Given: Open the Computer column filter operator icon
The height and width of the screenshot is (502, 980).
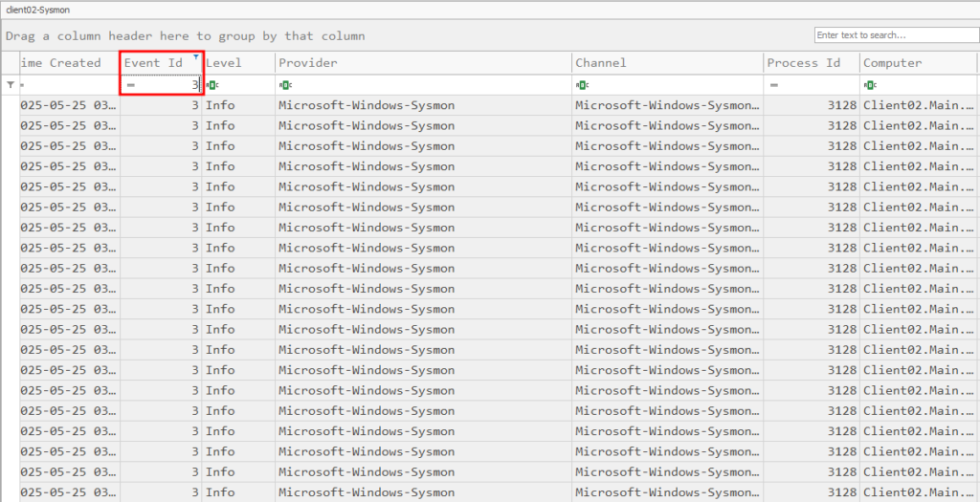Looking at the screenshot, I should click(870, 85).
